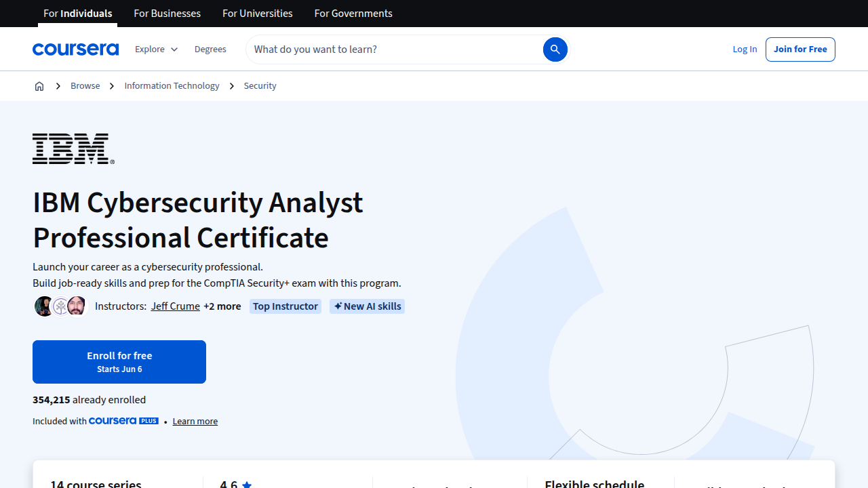868x488 pixels.
Task: Click the instructor avatars group
Action: [x=60, y=306]
